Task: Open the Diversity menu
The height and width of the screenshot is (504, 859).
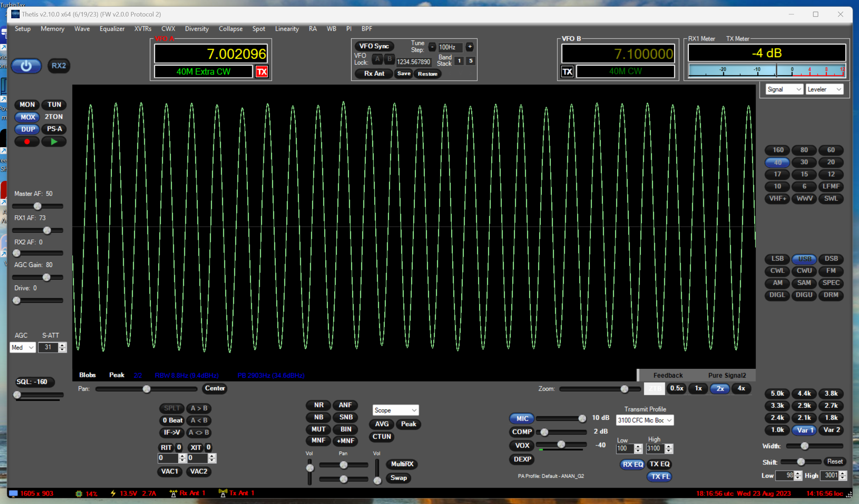Action: 197,29
